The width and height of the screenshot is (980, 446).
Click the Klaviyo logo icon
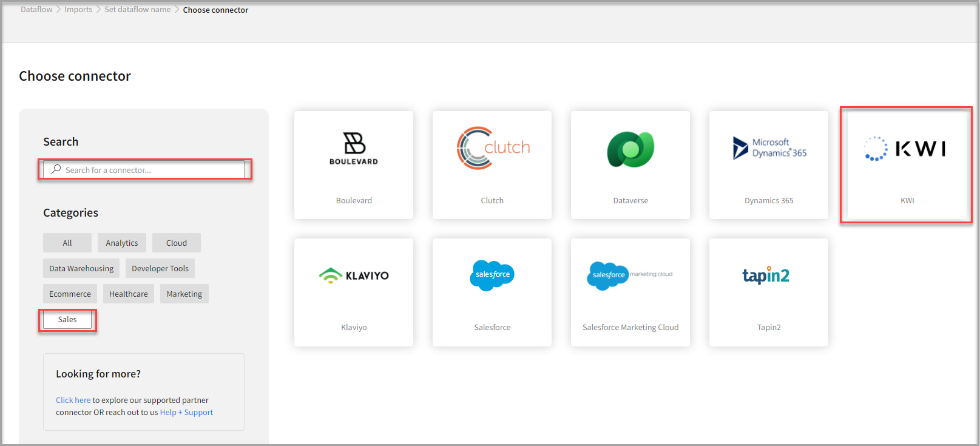click(x=354, y=275)
